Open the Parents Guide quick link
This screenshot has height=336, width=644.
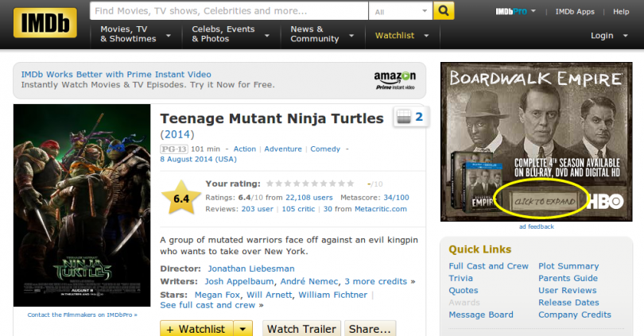568,278
